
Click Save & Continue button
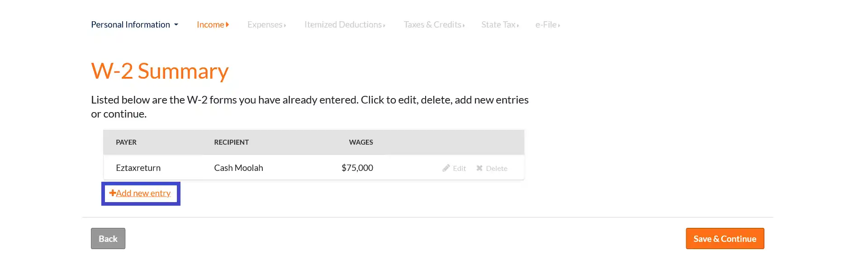(725, 239)
